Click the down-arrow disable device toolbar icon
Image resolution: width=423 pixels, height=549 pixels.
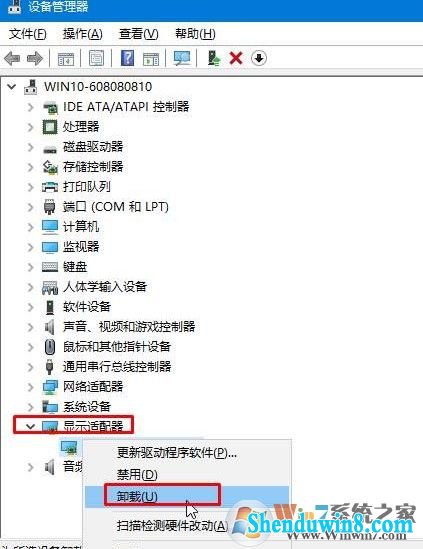pos(259,58)
